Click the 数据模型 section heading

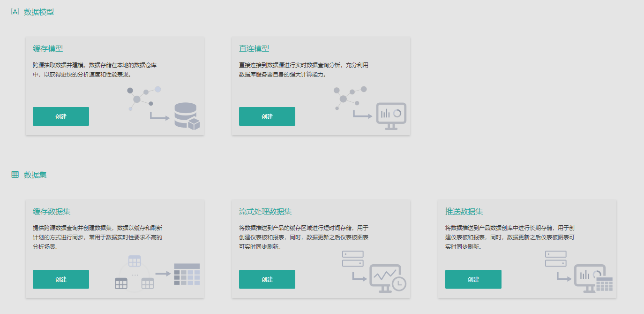point(39,12)
